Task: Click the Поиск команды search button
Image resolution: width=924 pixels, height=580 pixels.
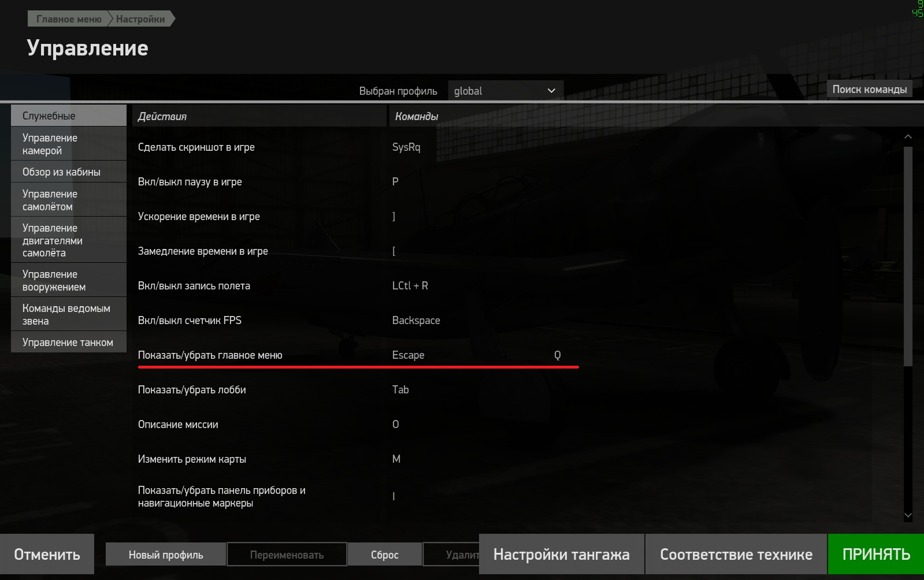Action: 869,89
